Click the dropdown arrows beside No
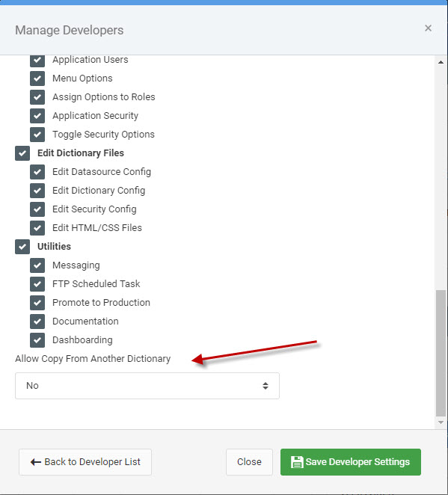 [266, 385]
